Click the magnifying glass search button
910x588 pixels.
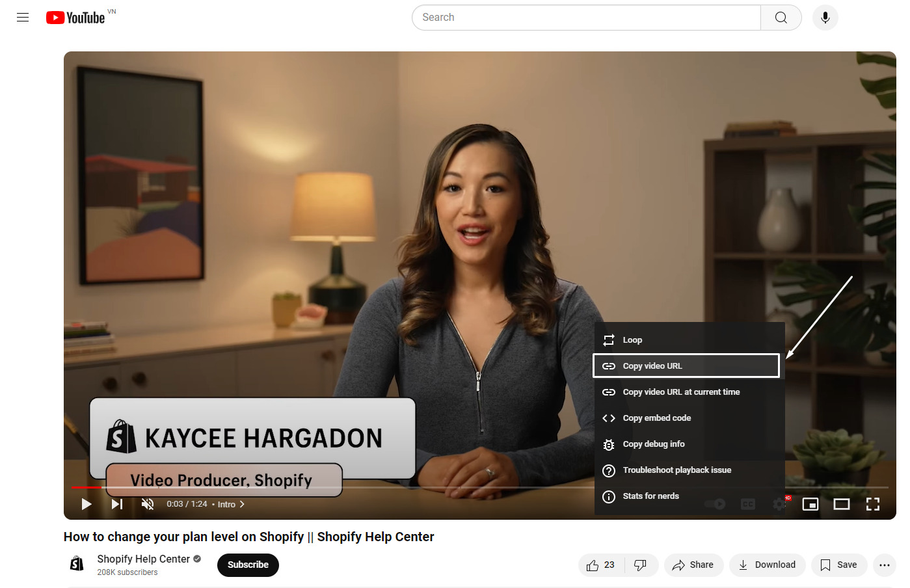coord(781,18)
